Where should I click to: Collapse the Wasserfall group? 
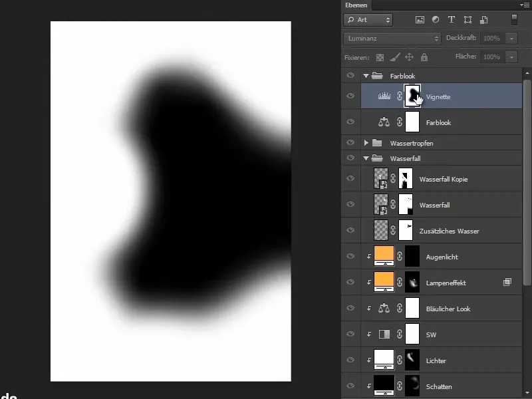tap(366, 158)
